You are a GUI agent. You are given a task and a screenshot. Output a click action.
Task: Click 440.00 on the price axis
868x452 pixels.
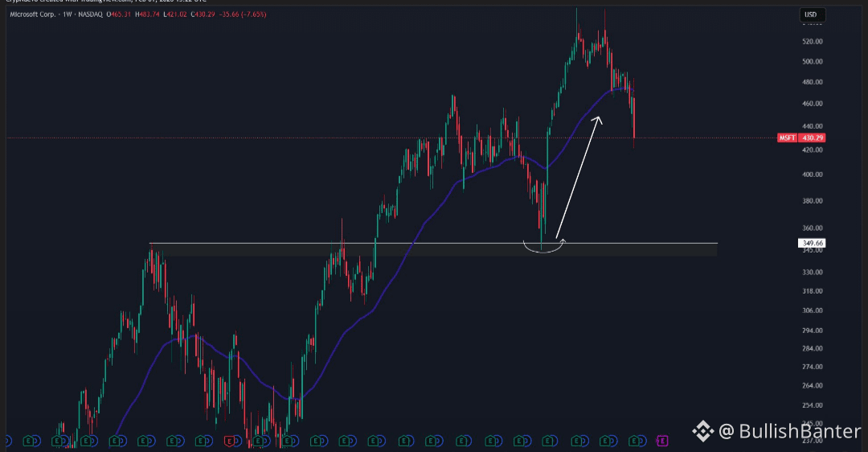(x=812, y=126)
